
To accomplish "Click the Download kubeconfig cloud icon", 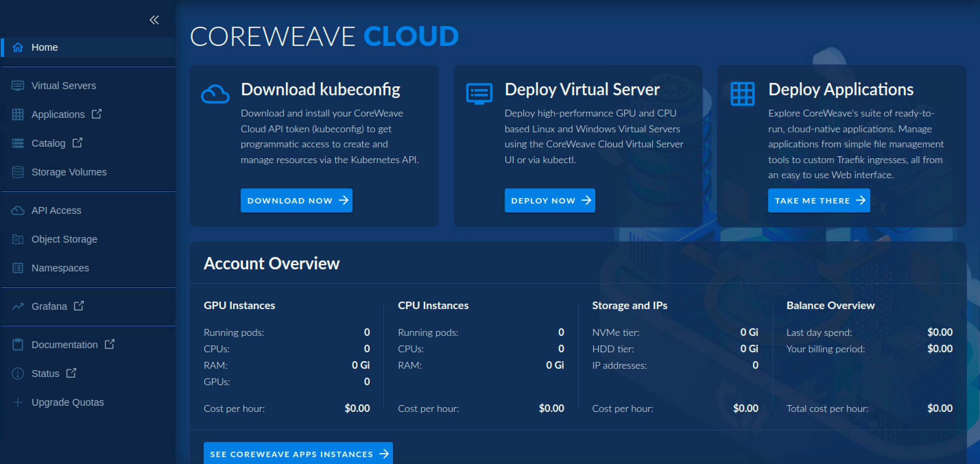I will tap(215, 94).
